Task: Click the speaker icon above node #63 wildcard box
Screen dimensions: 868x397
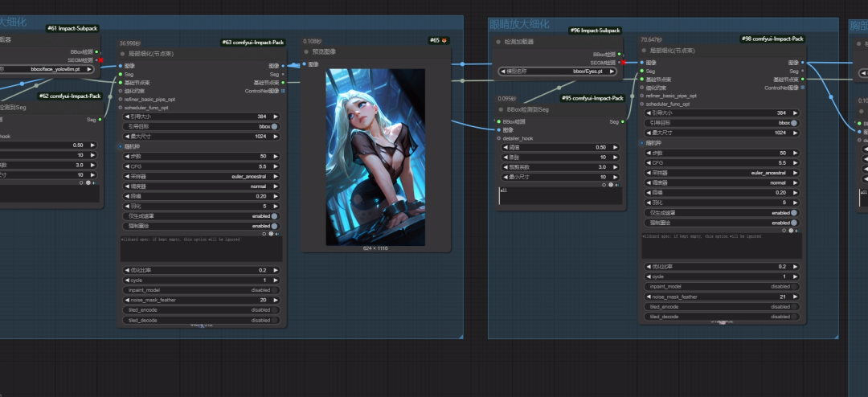Action: tap(278, 234)
